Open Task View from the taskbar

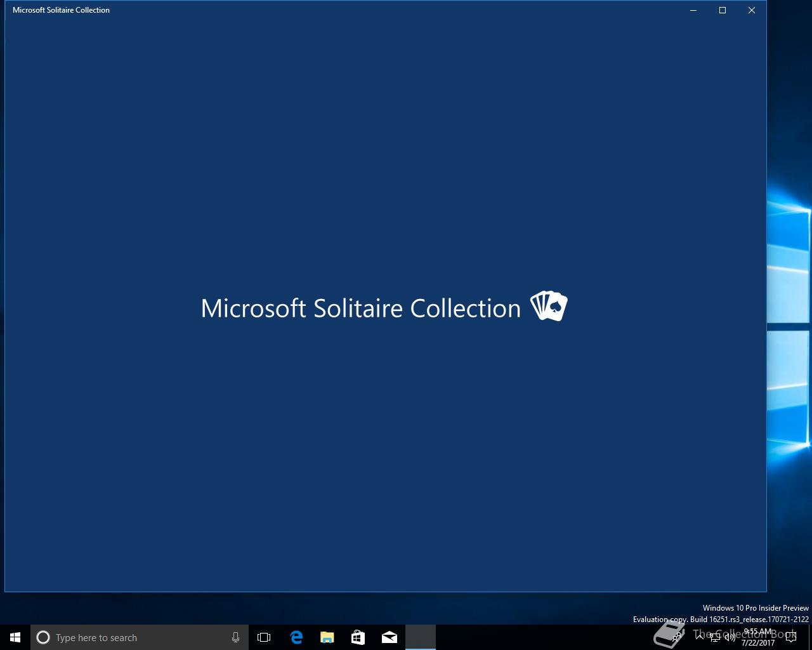264,637
